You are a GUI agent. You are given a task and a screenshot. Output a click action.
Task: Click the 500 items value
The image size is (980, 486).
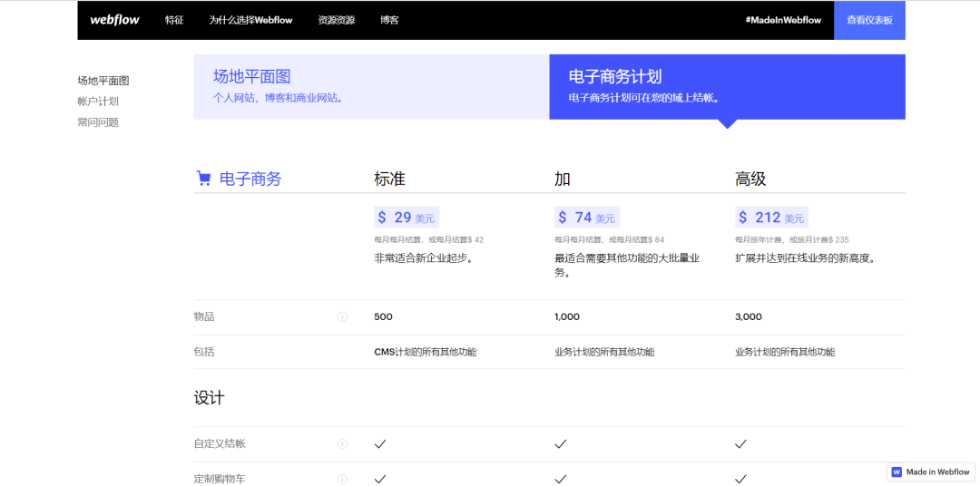pos(383,316)
